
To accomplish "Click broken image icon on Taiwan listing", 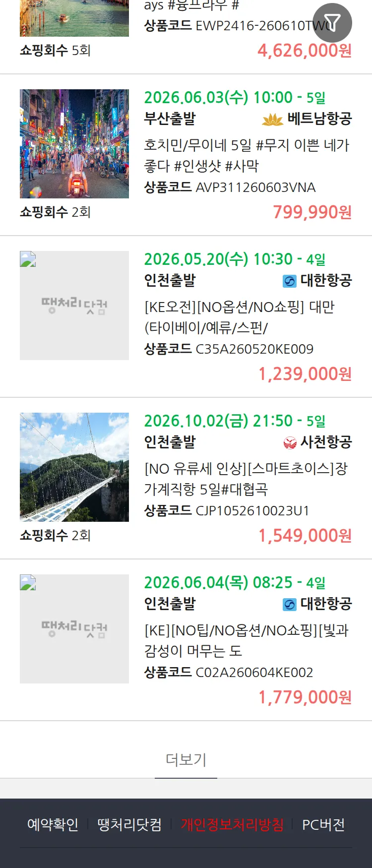I will pos(28,259).
